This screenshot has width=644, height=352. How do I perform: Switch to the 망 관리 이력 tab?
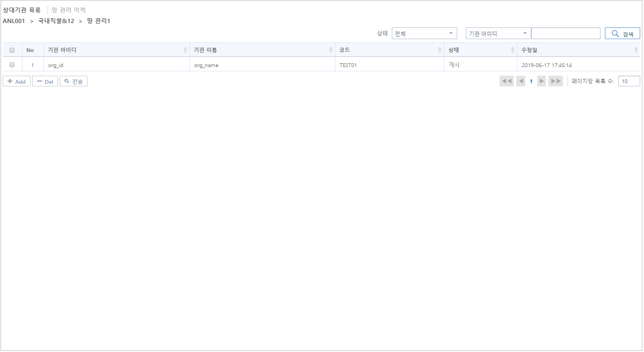click(x=68, y=9)
